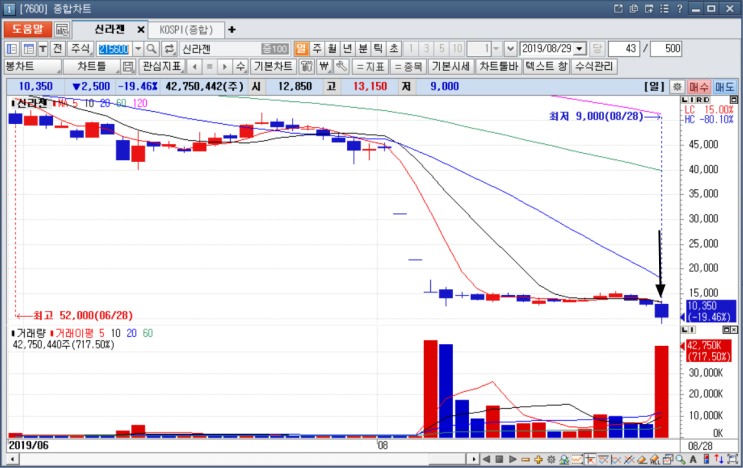Toggle the 차트툴바 button

point(499,67)
